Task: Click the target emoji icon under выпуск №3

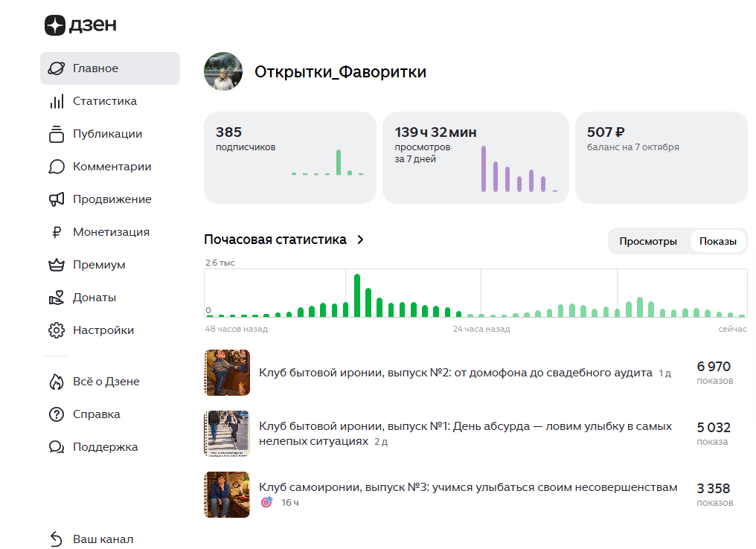Action: pos(266,503)
